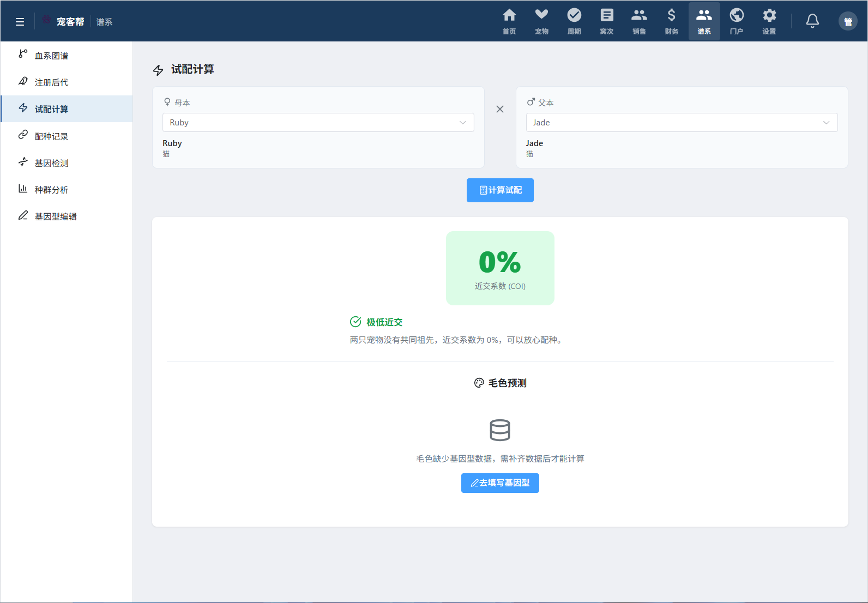The width and height of the screenshot is (868, 603).
Task: Open 销售 tab in top navigation
Action: pos(639,21)
